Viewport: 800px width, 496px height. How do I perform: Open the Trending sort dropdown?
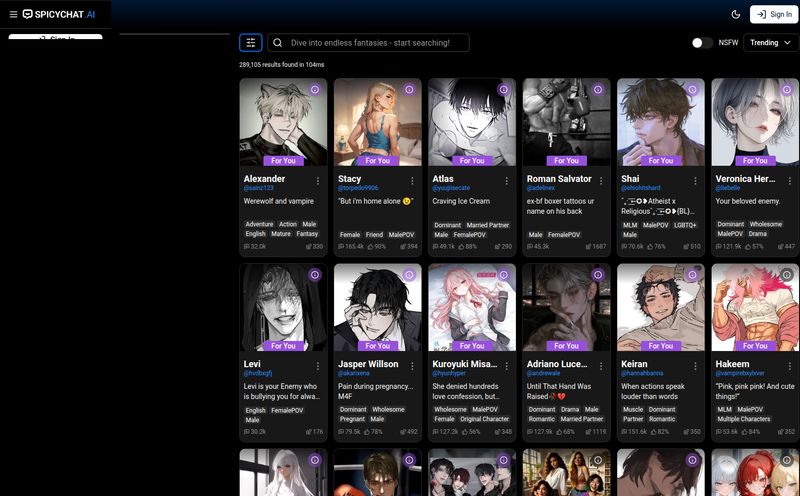(771, 43)
